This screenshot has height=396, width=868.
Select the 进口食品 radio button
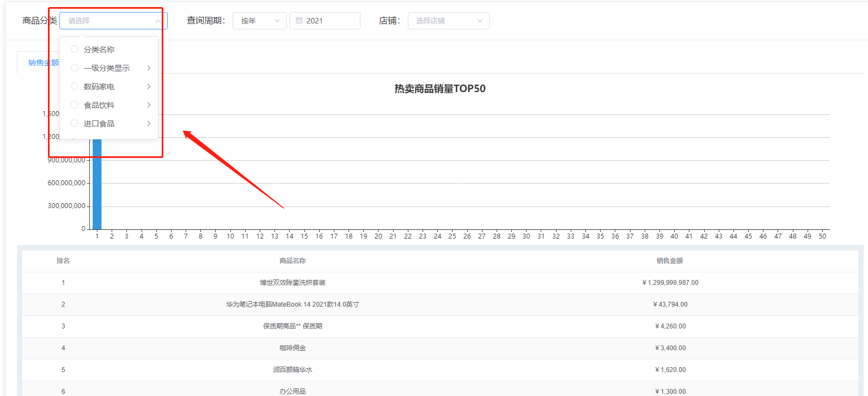tap(75, 123)
